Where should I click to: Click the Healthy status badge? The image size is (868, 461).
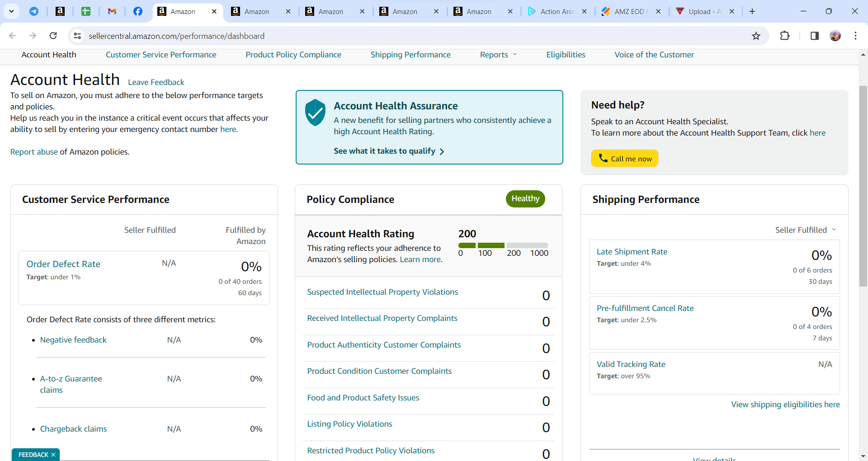click(525, 199)
